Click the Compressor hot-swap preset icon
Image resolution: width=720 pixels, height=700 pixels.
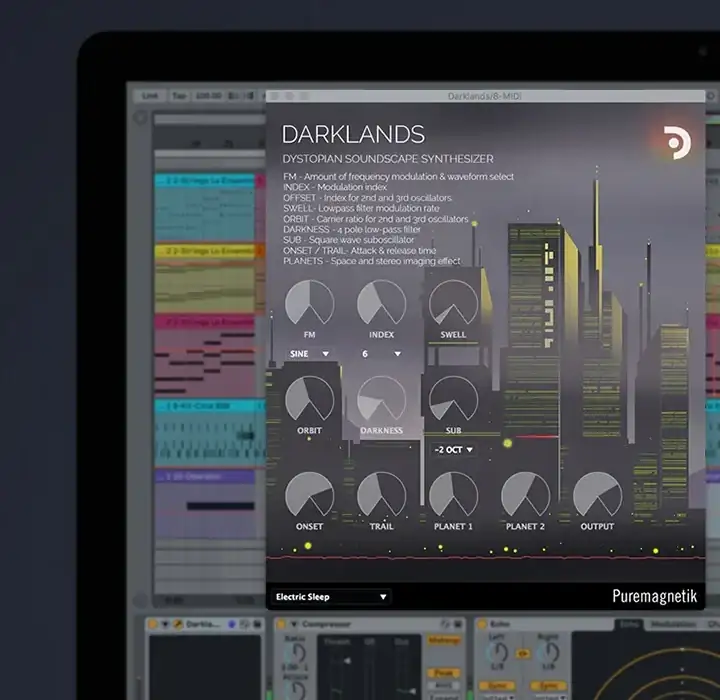coord(445,624)
